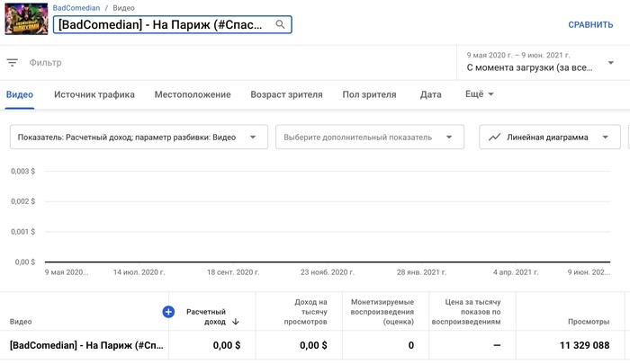Viewport: 630px width, 364px height.
Task: Click the СРАВНИТЬ button
Action: [589, 25]
